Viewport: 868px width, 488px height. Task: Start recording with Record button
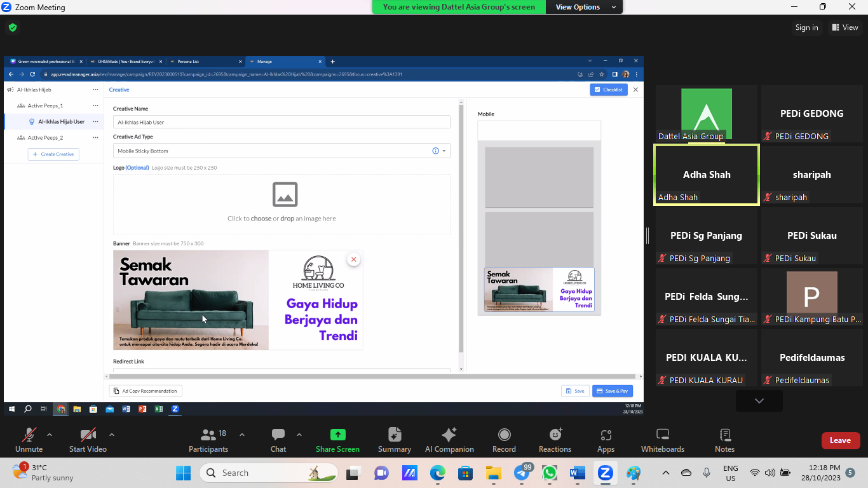coord(504,440)
